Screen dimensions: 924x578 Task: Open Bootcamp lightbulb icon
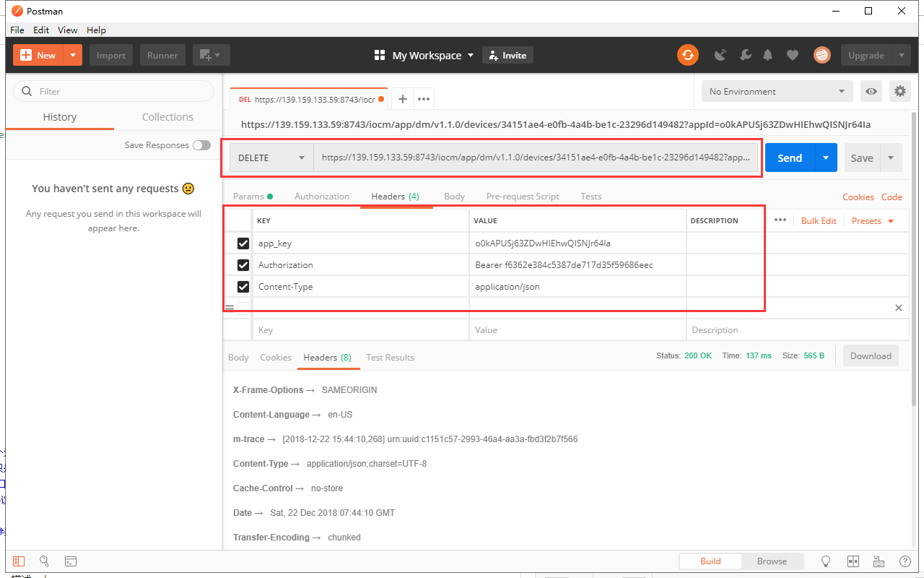pyautogui.click(x=827, y=561)
